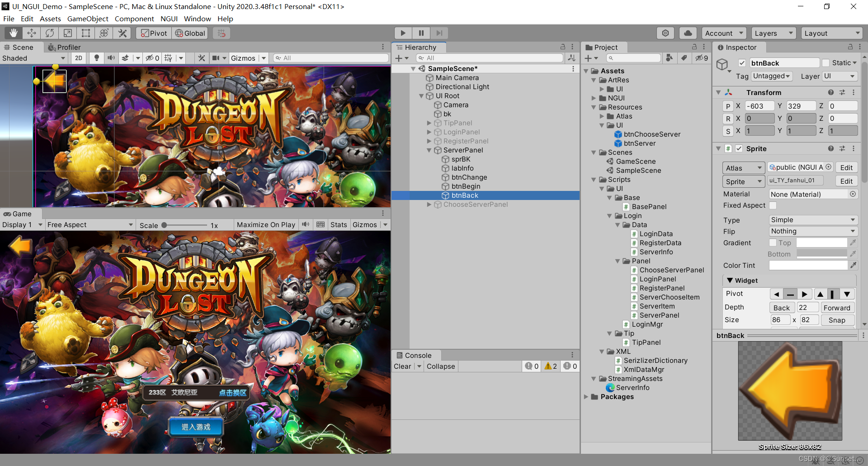
Task: Click the Scale slider in Game view
Action: (x=184, y=225)
